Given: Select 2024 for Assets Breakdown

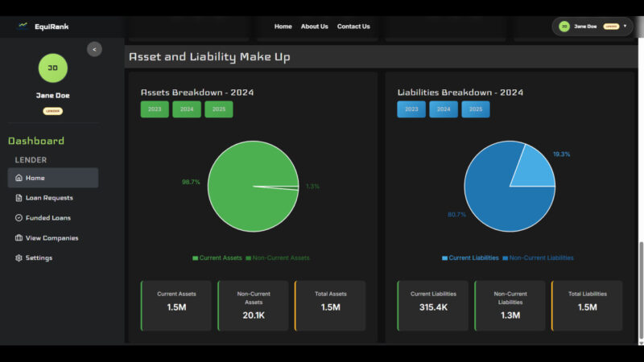Looking at the screenshot, I should pyautogui.click(x=186, y=109).
